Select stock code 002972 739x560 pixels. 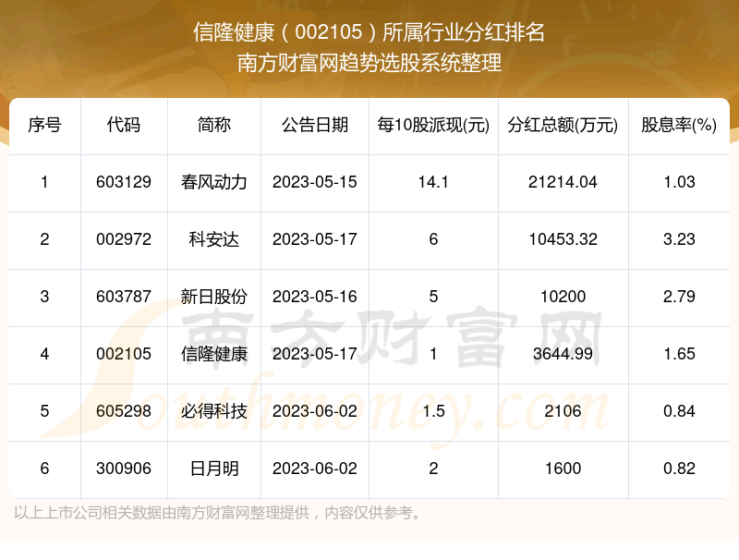(124, 239)
